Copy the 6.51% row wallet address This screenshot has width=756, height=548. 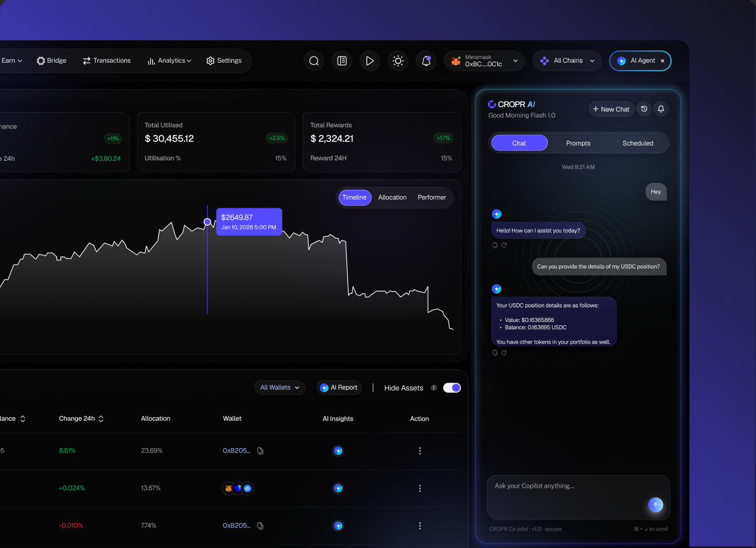261,451
